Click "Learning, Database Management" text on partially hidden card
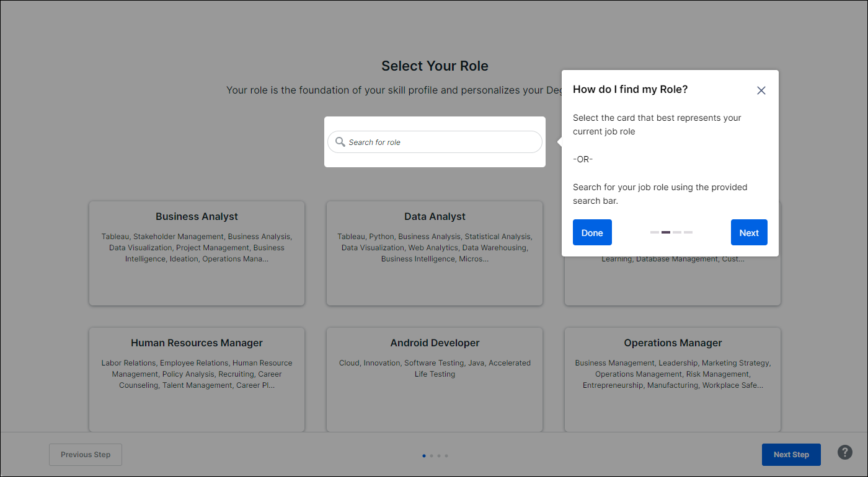This screenshot has width=868, height=477. 660,259
